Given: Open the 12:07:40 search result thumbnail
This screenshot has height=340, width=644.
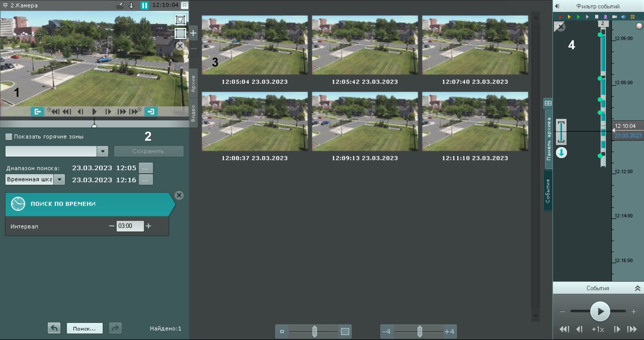Looking at the screenshot, I should [x=475, y=45].
